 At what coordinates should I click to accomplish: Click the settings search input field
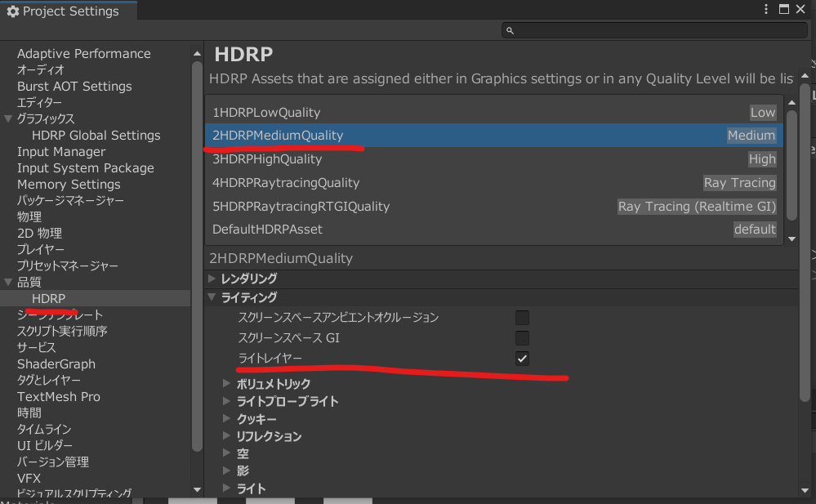click(653, 30)
